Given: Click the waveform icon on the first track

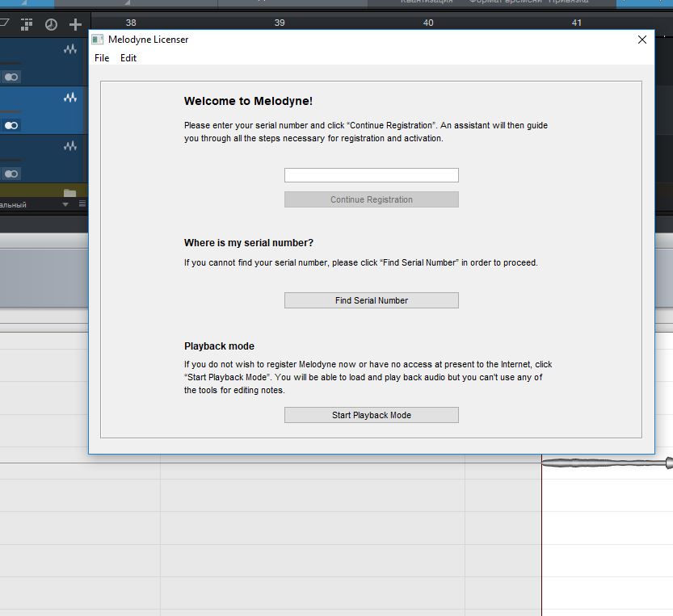Looking at the screenshot, I should click(x=70, y=50).
